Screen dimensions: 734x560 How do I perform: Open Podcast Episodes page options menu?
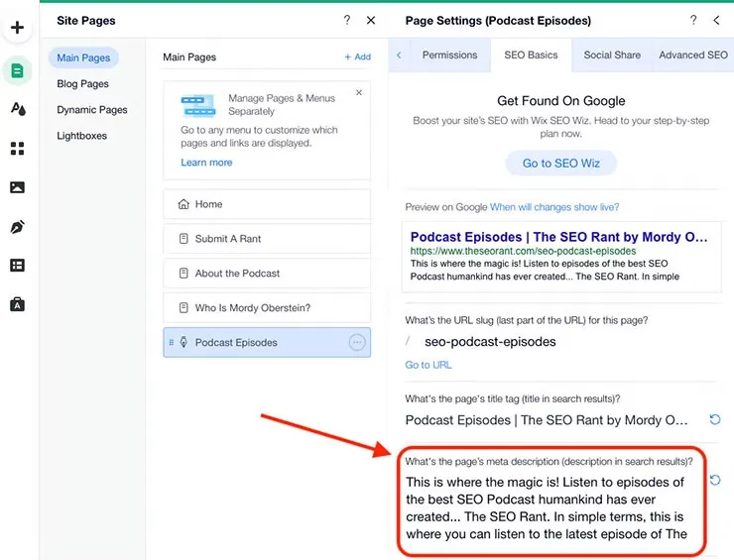coord(357,343)
